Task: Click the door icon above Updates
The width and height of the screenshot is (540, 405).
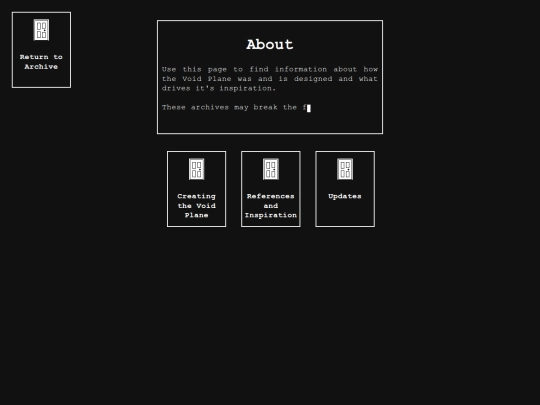Action: 345,169
